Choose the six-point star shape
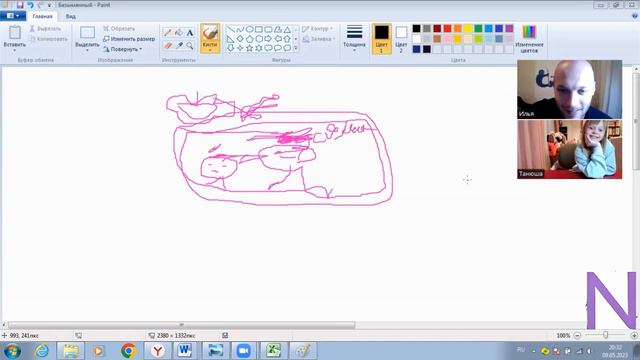The width and height of the screenshot is (640, 360). click(259, 48)
